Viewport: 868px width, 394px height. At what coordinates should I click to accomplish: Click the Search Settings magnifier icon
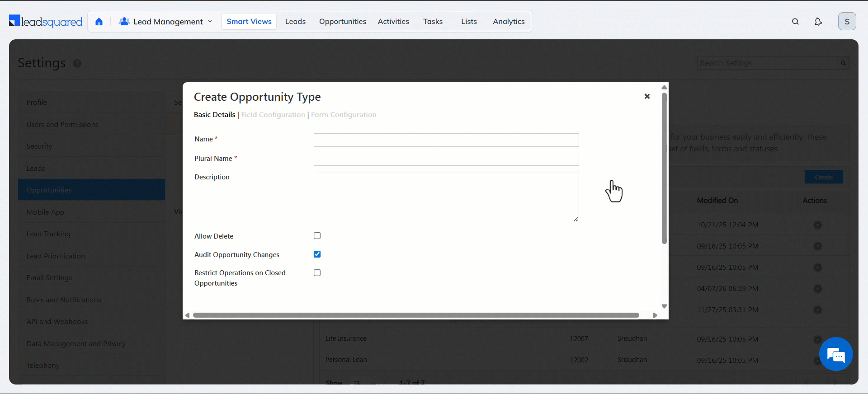point(843,63)
